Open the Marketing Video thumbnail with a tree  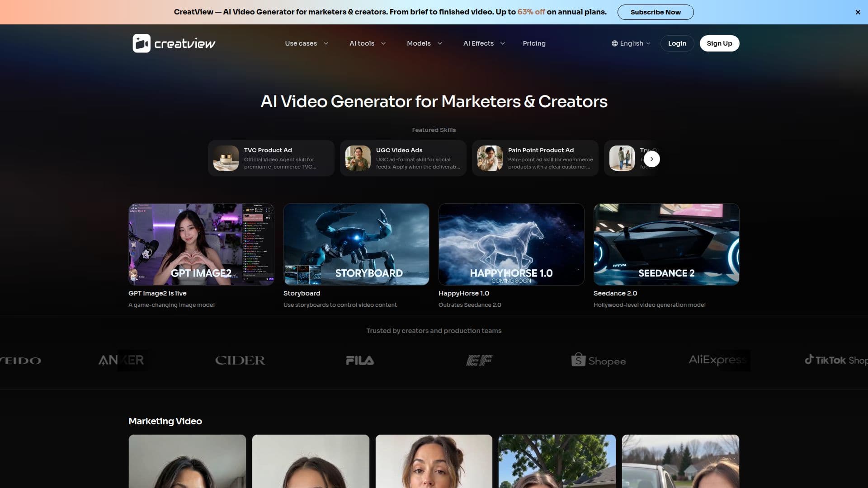(557, 461)
